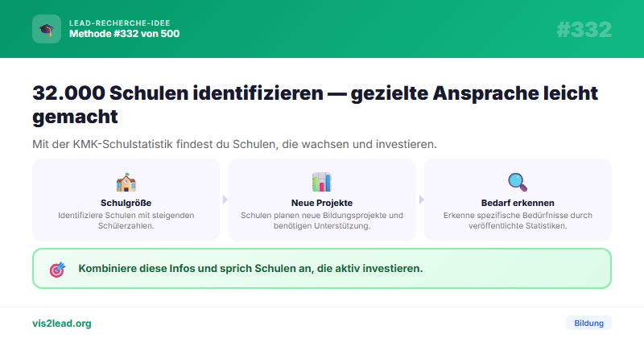Viewport: 644px width, 338px height.
Task: Click 'Schulen planen neue Bildungsprojekte' description
Action: (x=322, y=221)
